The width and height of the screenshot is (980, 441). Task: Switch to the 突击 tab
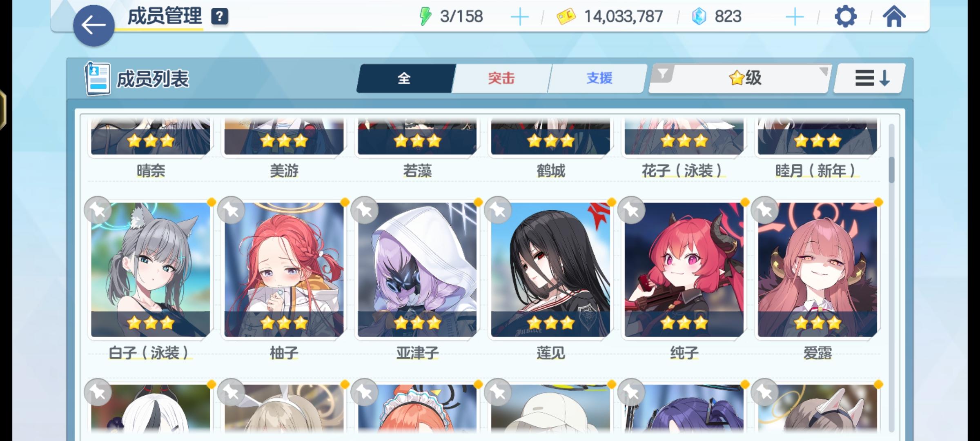point(501,78)
